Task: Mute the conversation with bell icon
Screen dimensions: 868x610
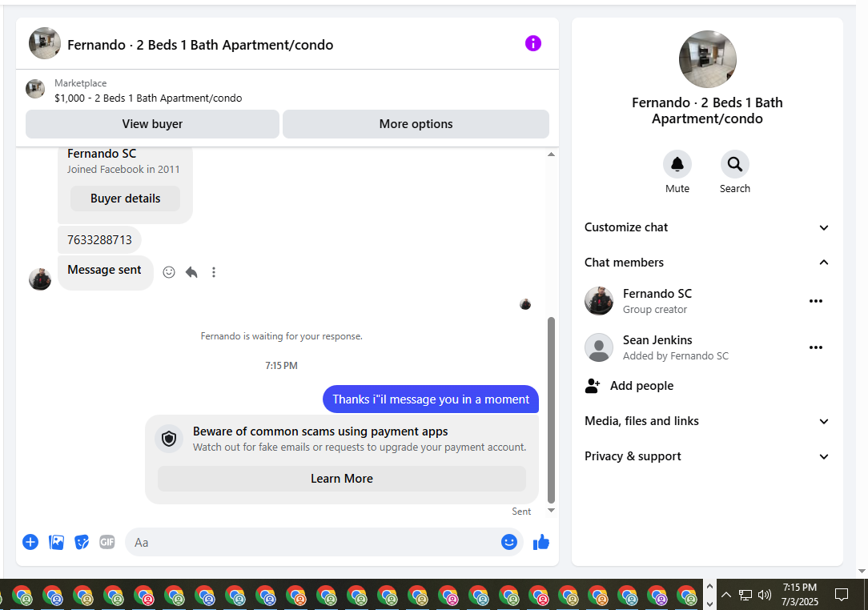Action: tap(677, 164)
